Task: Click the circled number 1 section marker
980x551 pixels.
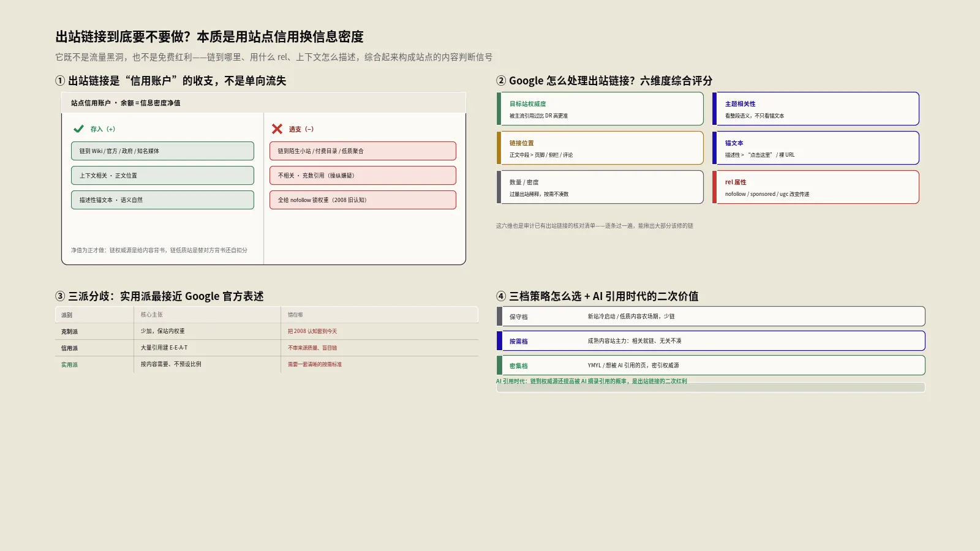Action: coord(60,81)
